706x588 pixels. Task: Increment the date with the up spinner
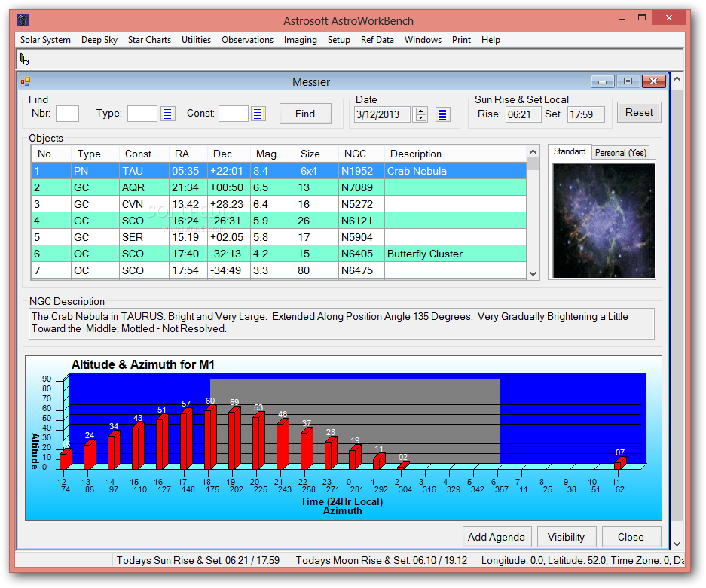point(421,111)
